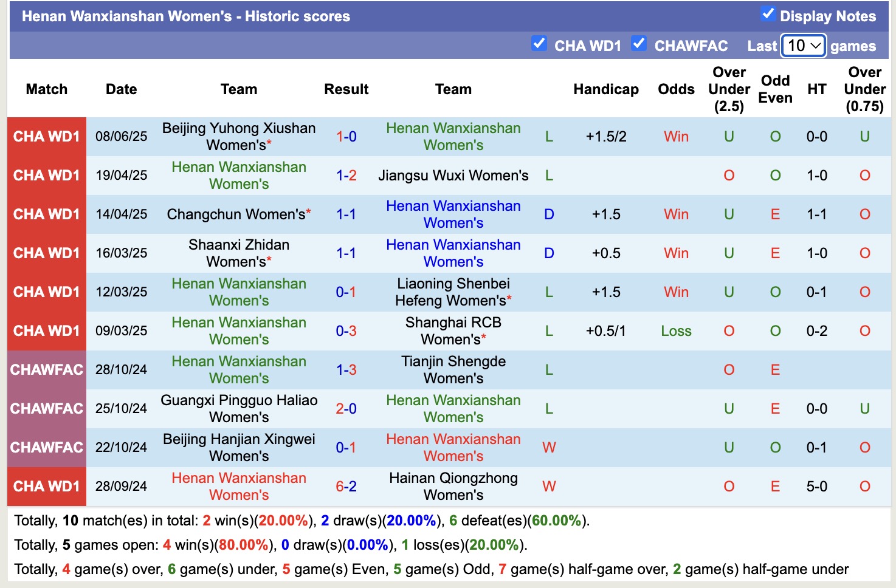This screenshot has width=896, height=588.
Task: Sort by the Date column header
Action: pyautogui.click(x=121, y=89)
